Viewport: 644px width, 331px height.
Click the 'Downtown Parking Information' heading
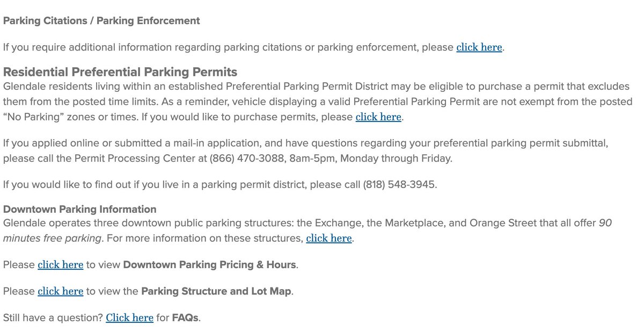pos(80,209)
